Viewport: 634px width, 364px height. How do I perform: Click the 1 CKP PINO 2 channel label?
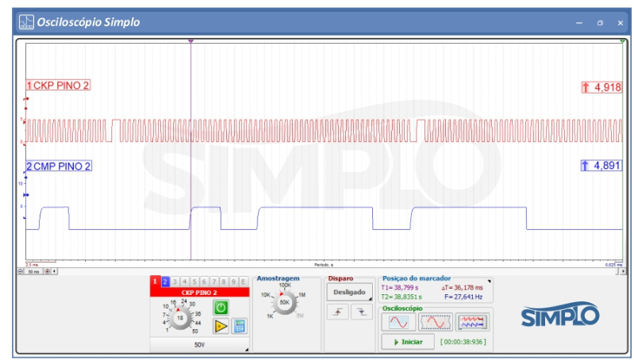[x=58, y=85]
